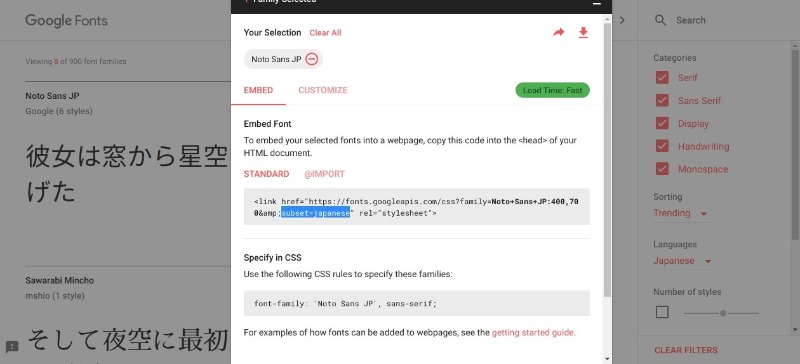Uncheck the Display category
This screenshot has width=800, height=364.
click(x=662, y=124)
